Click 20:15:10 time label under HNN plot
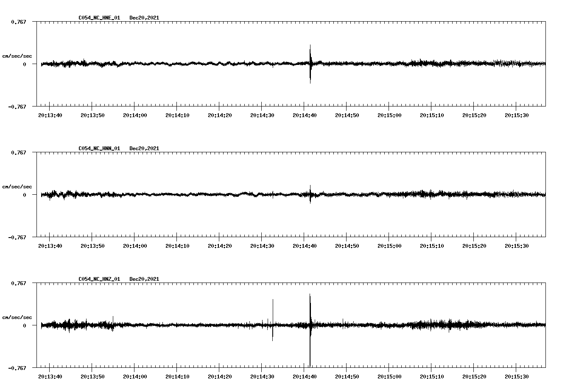 pos(432,246)
